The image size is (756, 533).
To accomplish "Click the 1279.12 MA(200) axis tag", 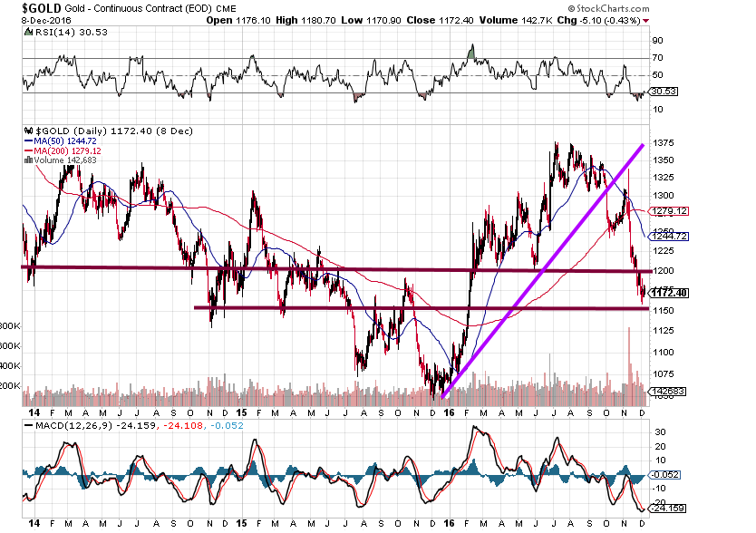I will click(x=669, y=211).
